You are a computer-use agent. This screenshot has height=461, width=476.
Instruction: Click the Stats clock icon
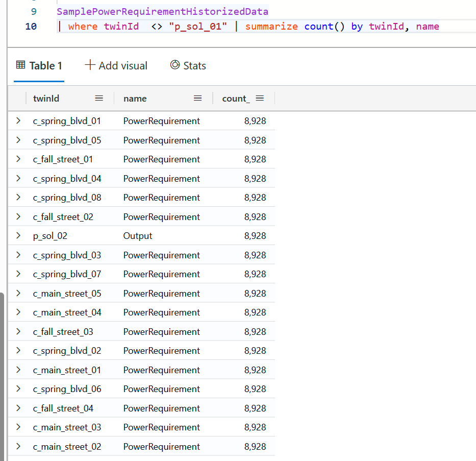pyautogui.click(x=174, y=65)
